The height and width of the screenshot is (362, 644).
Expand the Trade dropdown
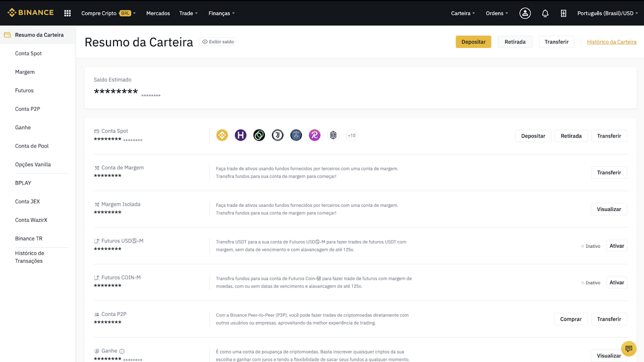click(188, 13)
